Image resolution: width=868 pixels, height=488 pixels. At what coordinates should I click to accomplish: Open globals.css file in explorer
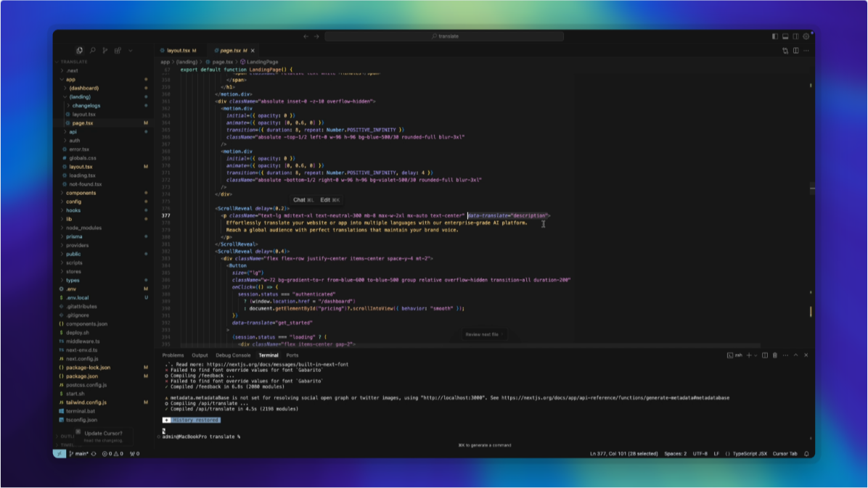(x=83, y=158)
